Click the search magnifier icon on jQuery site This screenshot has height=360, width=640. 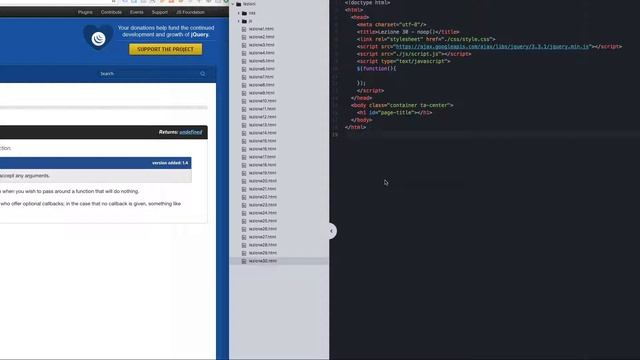click(202, 74)
